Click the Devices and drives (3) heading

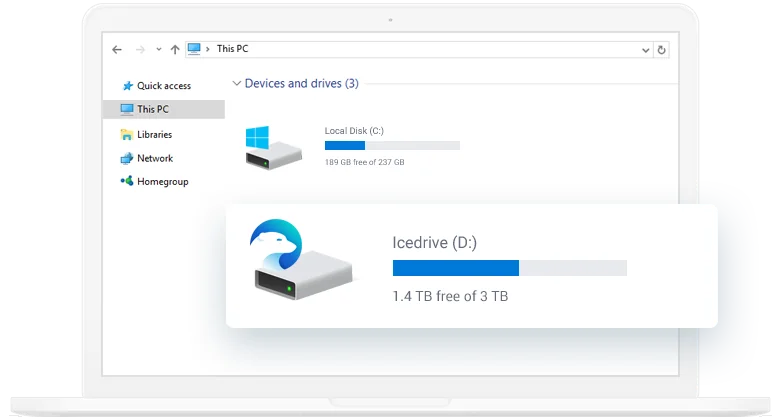[301, 83]
